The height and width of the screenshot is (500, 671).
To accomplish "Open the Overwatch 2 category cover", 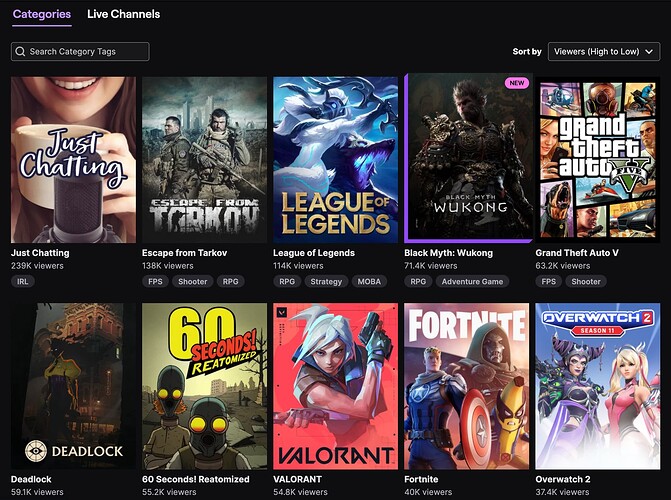I will click(598, 386).
